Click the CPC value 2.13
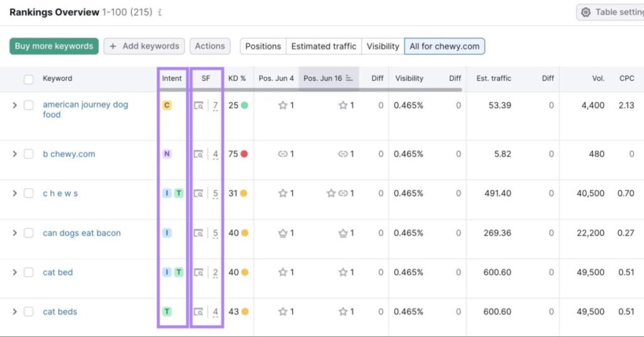644x337 pixels. [x=626, y=106]
